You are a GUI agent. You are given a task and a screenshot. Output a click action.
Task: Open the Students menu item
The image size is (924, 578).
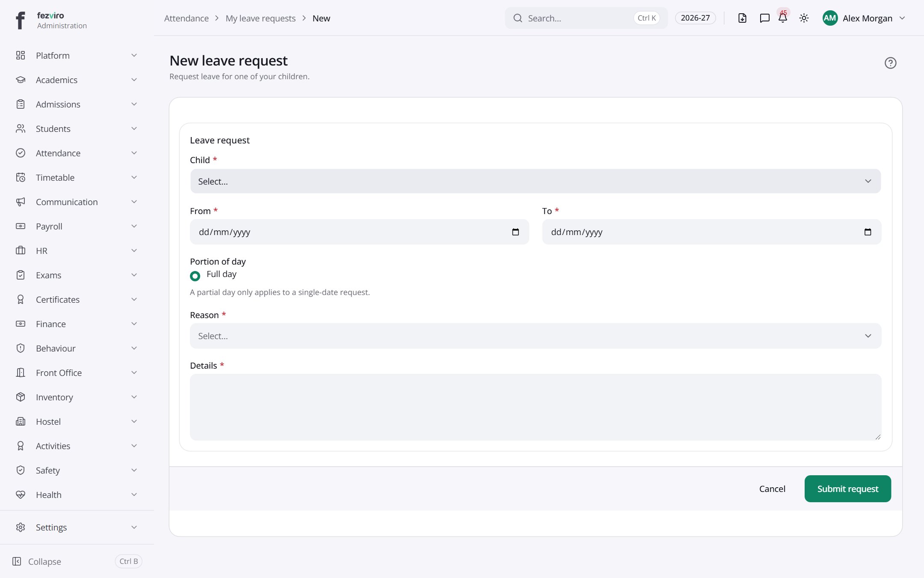pos(77,128)
